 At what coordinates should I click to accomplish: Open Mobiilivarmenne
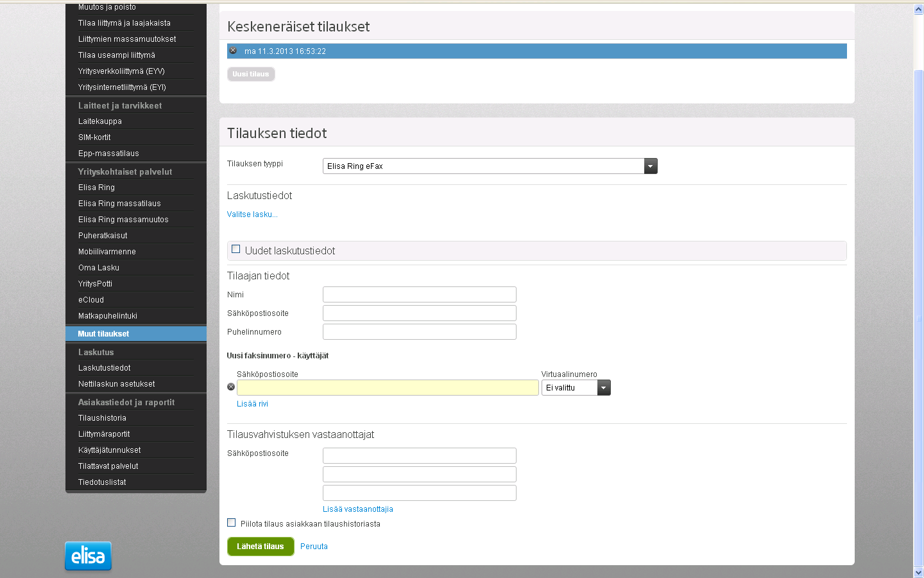coord(107,252)
